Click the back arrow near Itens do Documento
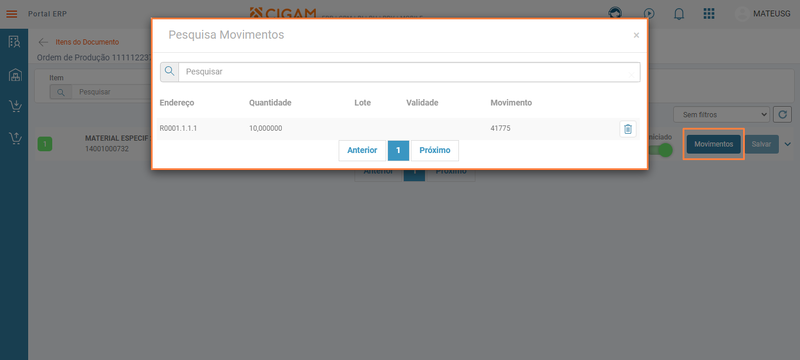Image resolution: width=800 pixels, height=360 pixels. point(43,42)
